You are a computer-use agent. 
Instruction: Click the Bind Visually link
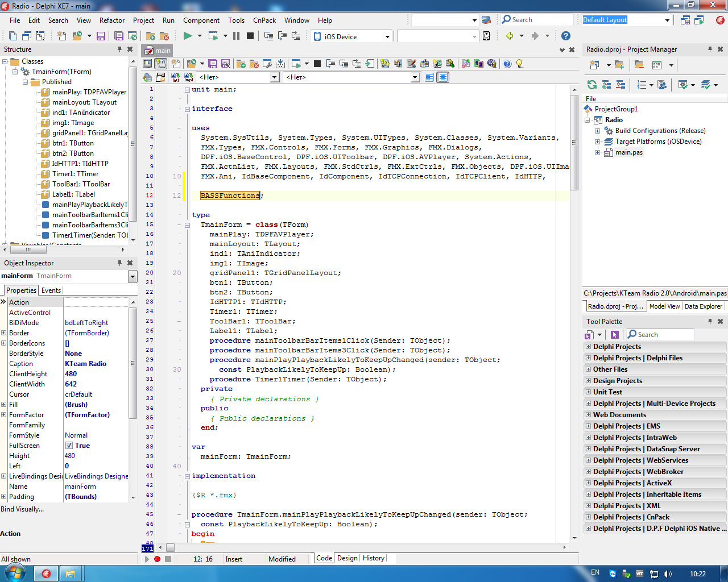(22, 509)
